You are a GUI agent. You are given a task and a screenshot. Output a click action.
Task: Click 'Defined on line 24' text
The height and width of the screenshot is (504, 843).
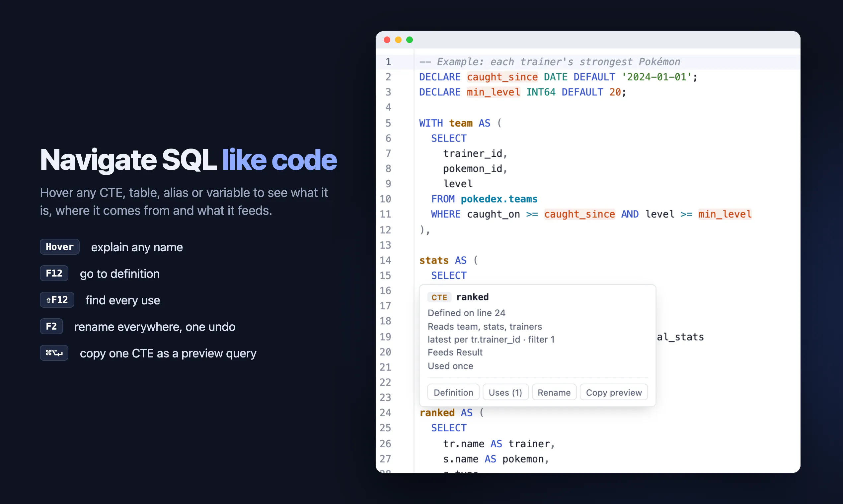coord(466,313)
